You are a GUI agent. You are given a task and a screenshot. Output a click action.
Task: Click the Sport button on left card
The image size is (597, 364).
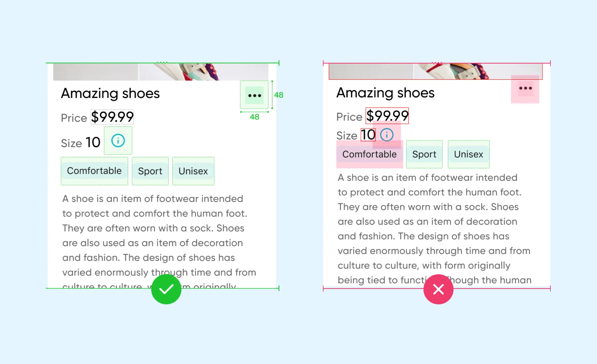click(150, 171)
